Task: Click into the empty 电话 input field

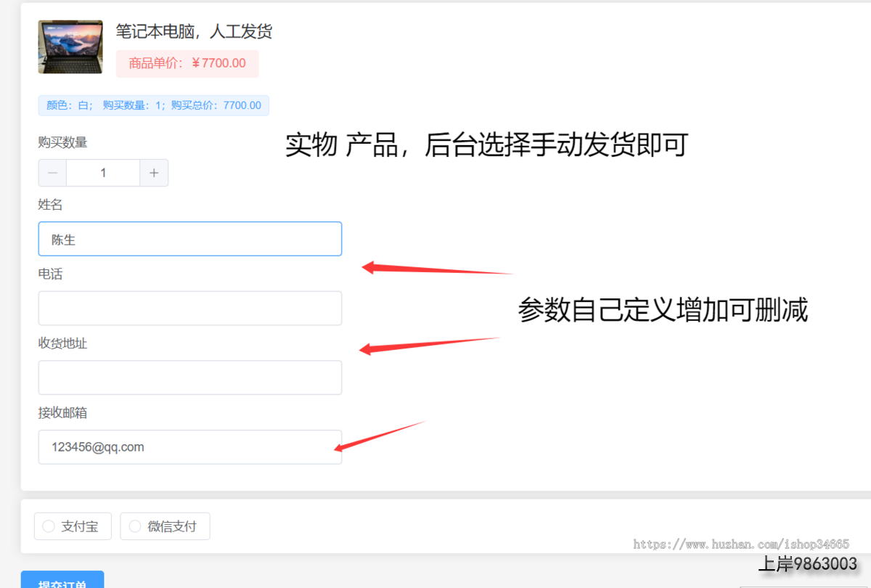Action: (x=189, y=309)
